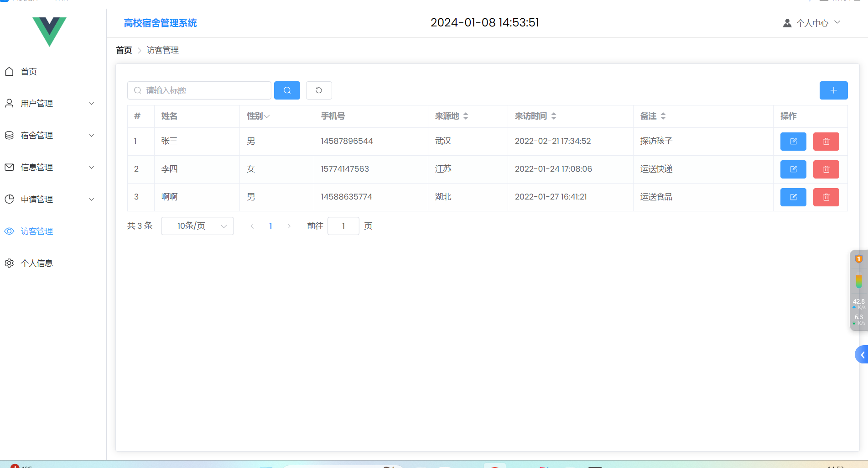Click the 运送快递 remark cell

(656, 169)
